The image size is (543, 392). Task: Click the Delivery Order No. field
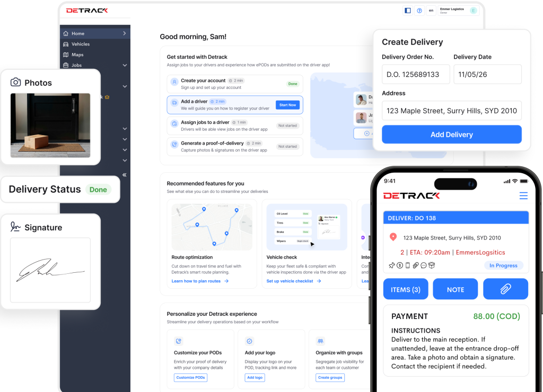click(416, 74)
